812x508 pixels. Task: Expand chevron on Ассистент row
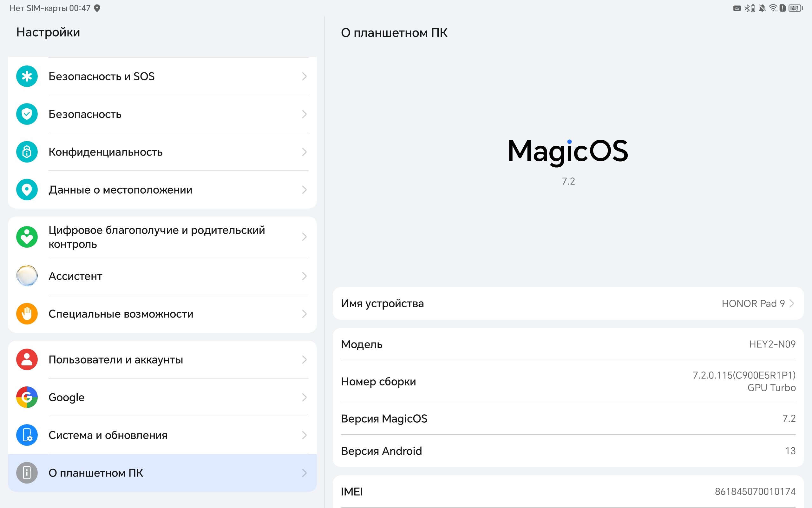tap(304, 276)
